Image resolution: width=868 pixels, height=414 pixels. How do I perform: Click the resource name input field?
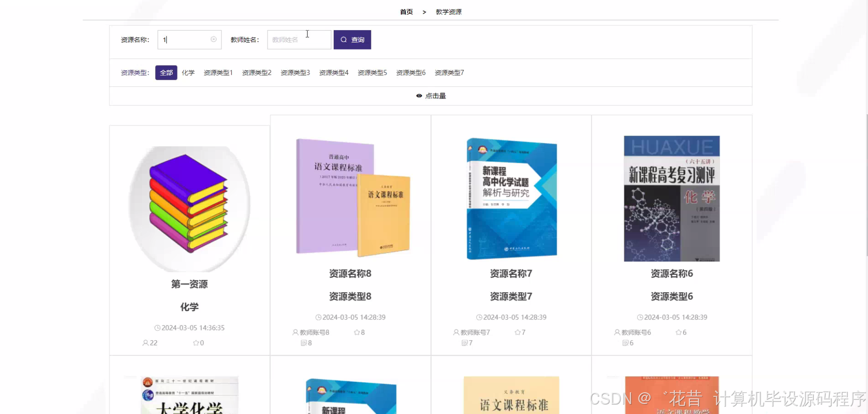(189, 40)
